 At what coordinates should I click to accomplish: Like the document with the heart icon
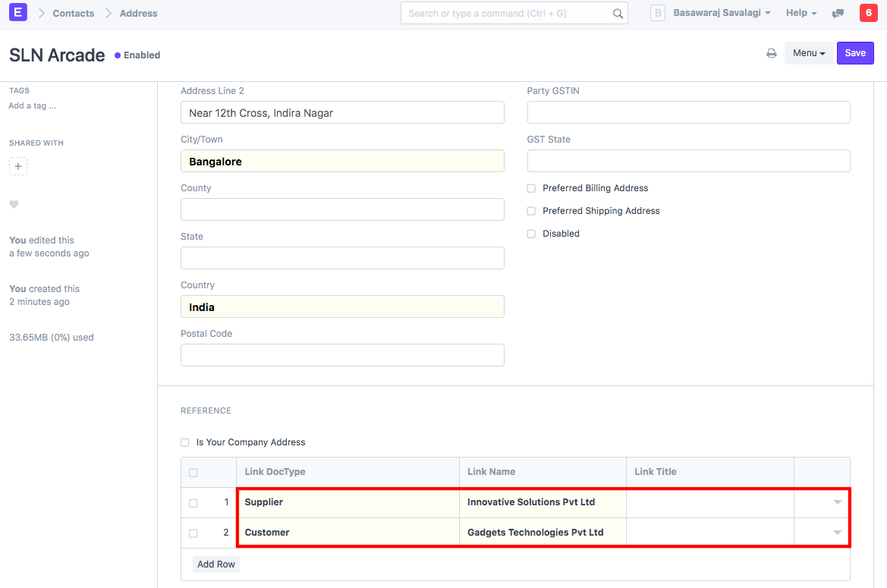(14, 204)
